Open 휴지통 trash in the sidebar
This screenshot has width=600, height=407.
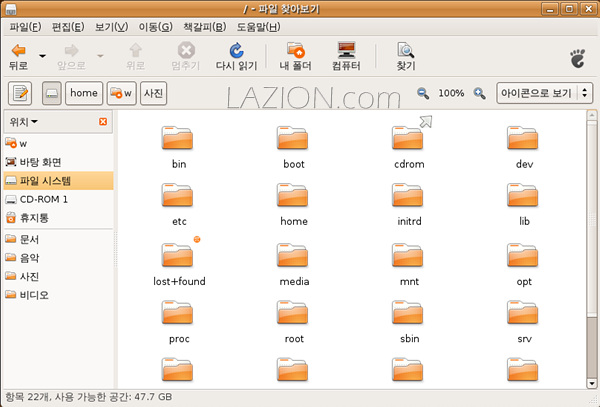[59, 218]
